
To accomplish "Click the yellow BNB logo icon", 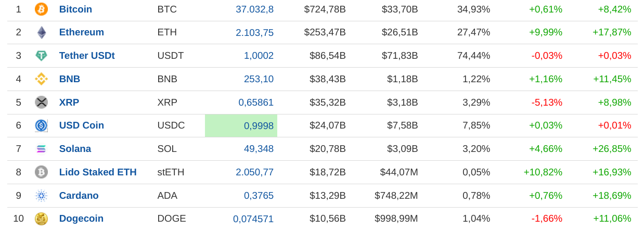I will tap(41, 79).
